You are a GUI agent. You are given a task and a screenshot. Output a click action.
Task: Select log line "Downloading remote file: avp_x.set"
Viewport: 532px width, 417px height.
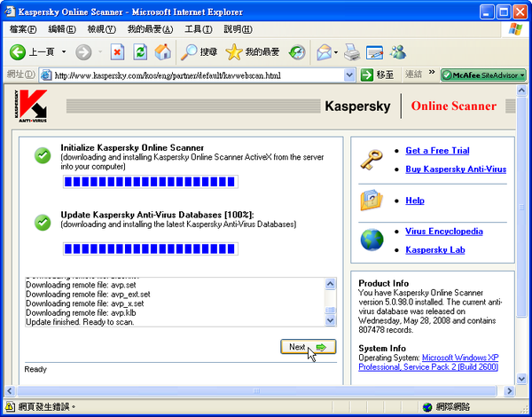(x=85, y=303)
